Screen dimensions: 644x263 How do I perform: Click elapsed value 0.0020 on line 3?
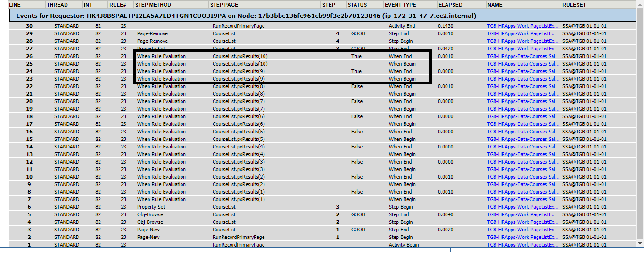click(446, 230)
